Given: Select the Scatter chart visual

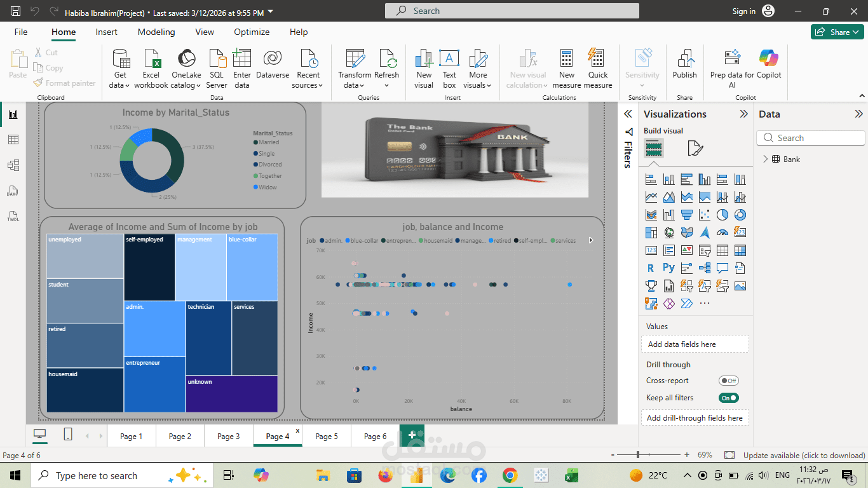Looking at the screenshot, I should pos(704,215).
